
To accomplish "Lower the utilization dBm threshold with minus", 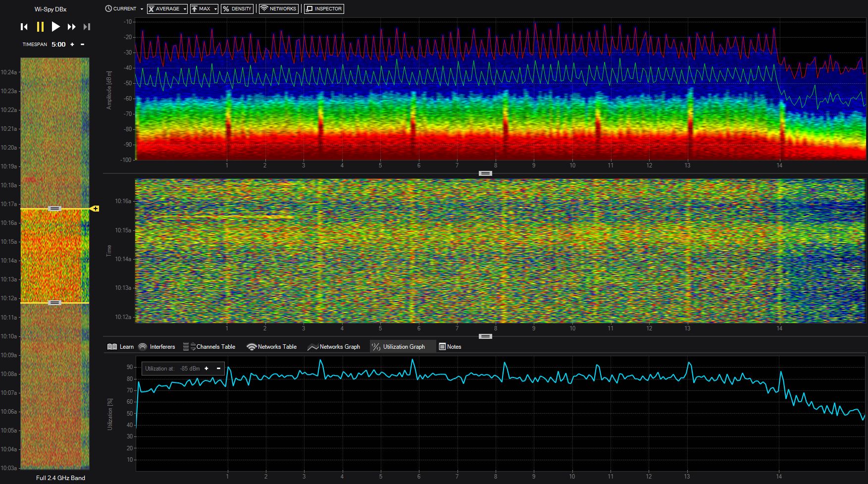I will coord(218,369).
